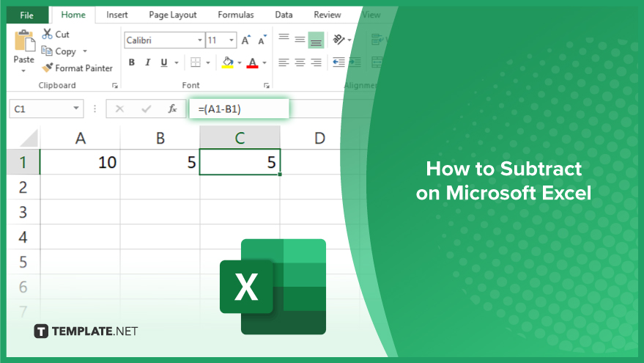Expand the Paste options arrow

coord(23,71)
